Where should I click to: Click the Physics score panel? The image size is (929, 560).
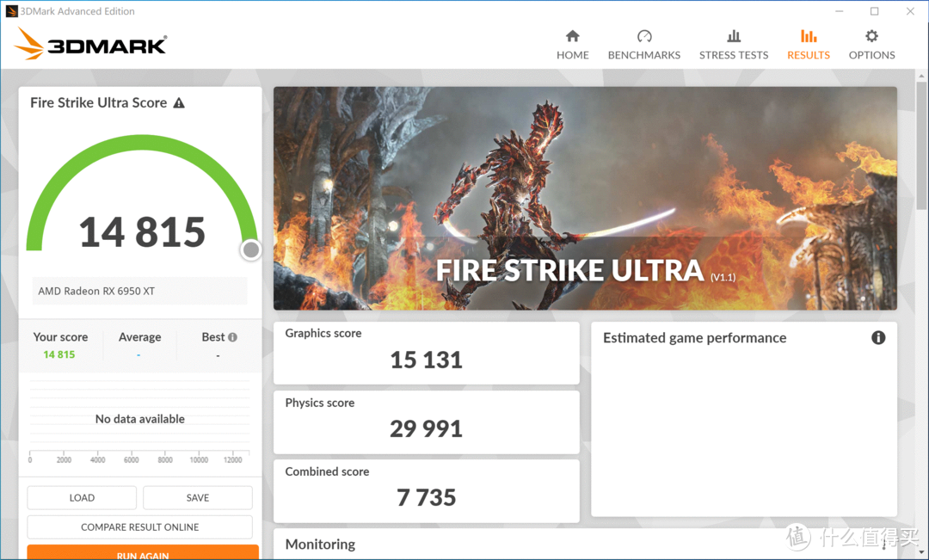(x=426, y=422)
